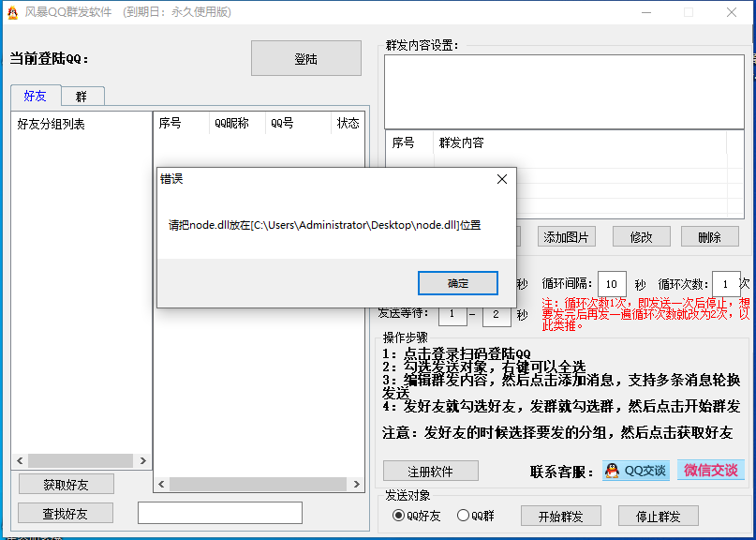Click the 注册软件 button

pyautogui.click(x=431, y=471)
